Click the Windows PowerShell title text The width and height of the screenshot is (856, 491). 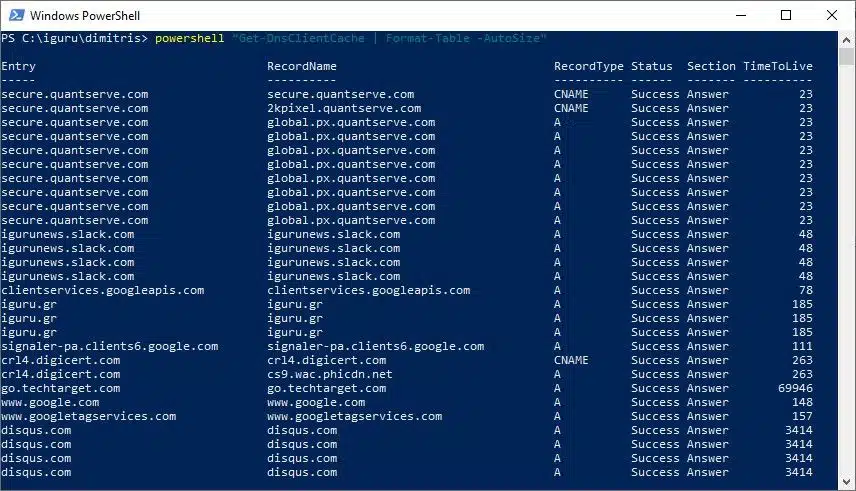pos(85,16)
